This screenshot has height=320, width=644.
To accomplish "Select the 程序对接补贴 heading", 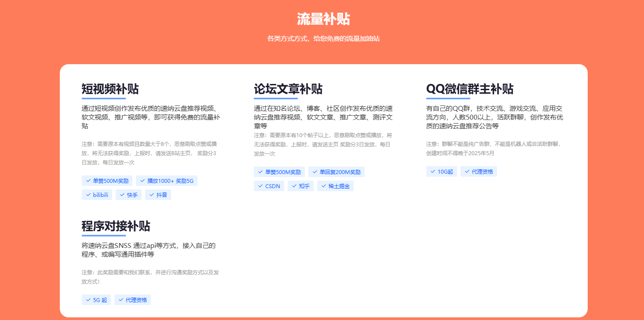I will pos(116,226).
